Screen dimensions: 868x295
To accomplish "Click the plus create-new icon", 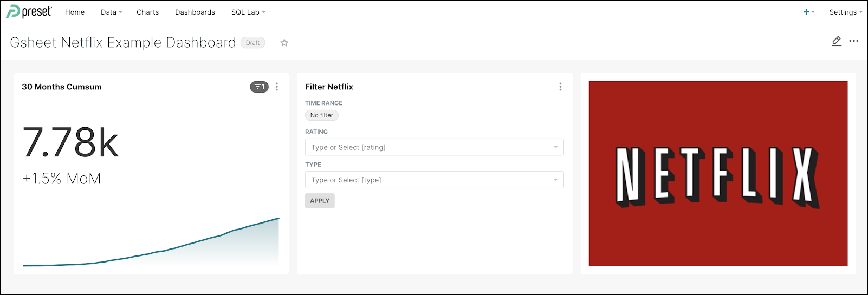I will coord(806,12).
